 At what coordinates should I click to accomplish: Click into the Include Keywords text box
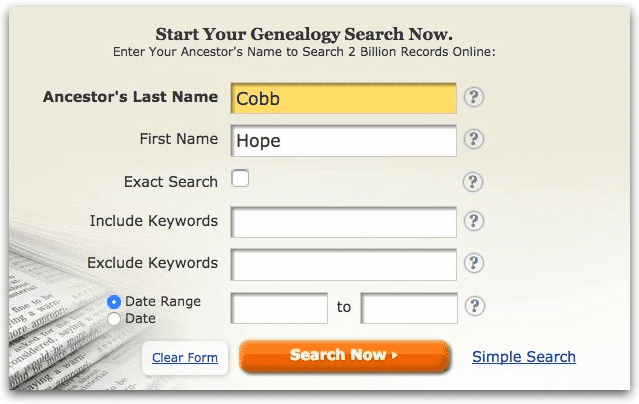click(344, 222)
